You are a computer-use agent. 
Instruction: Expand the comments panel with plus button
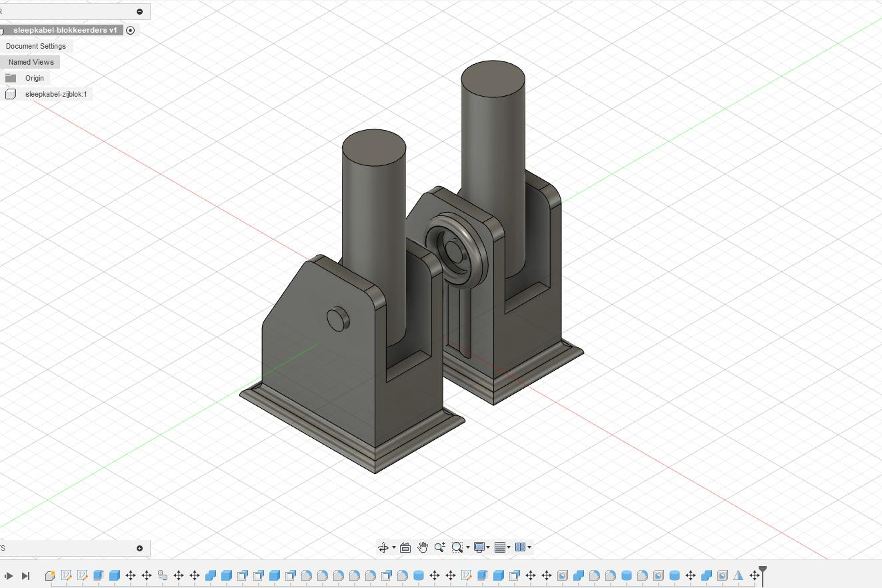click(139, 548)
